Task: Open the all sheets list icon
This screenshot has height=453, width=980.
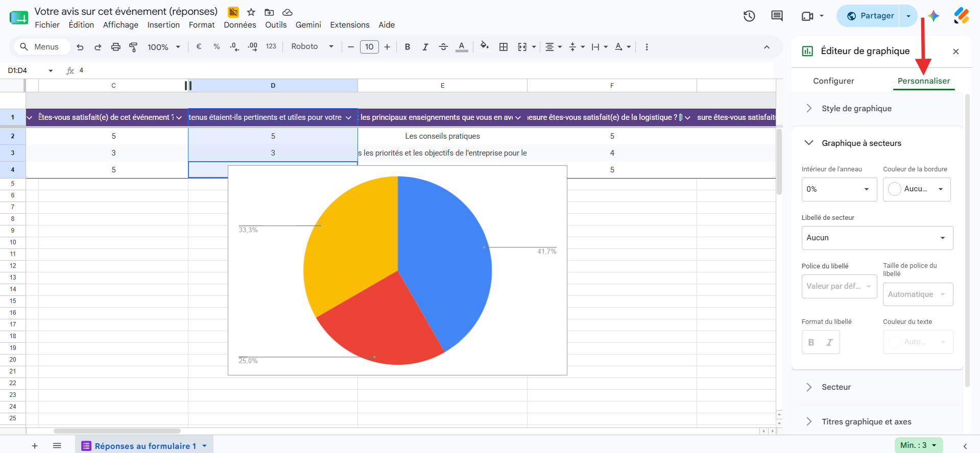Action: (57, 446)
